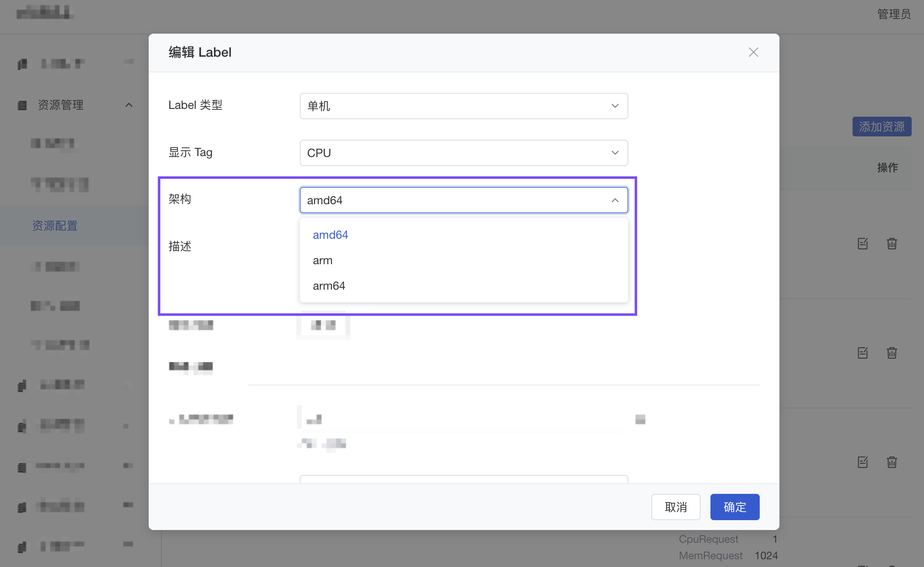Screen dimensions: 924x567
Task: Click the 添加资源 button
Action: pos(882,127)
